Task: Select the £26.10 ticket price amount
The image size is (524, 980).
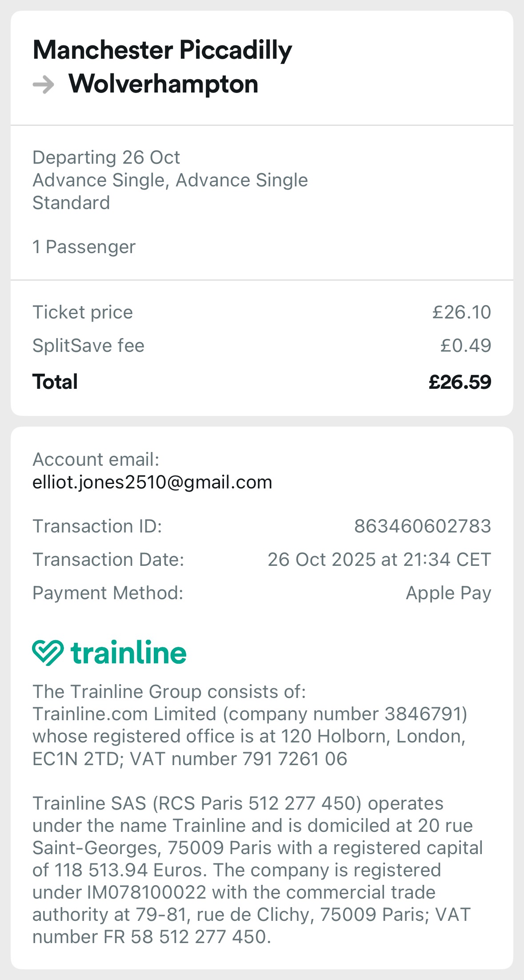Action: click(x=461, y=312)
